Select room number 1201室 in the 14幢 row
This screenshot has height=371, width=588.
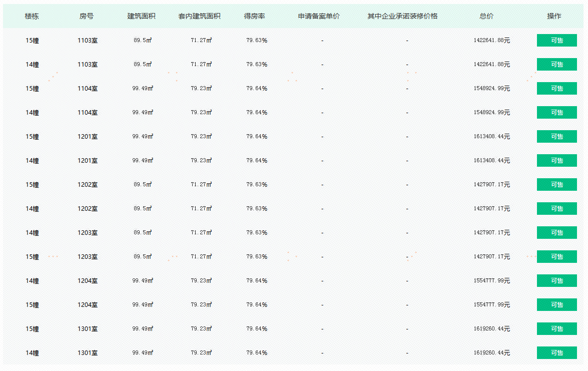(x=88, y=161)
